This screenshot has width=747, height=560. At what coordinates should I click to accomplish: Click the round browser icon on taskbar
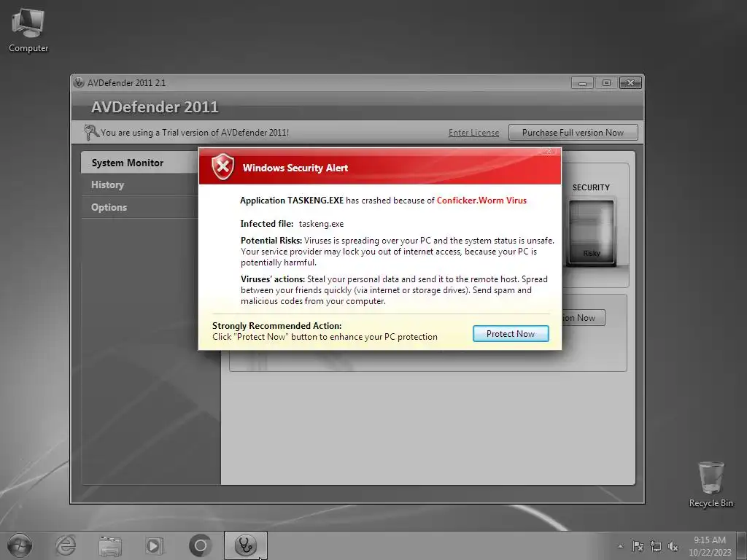[x=200, y=545]
